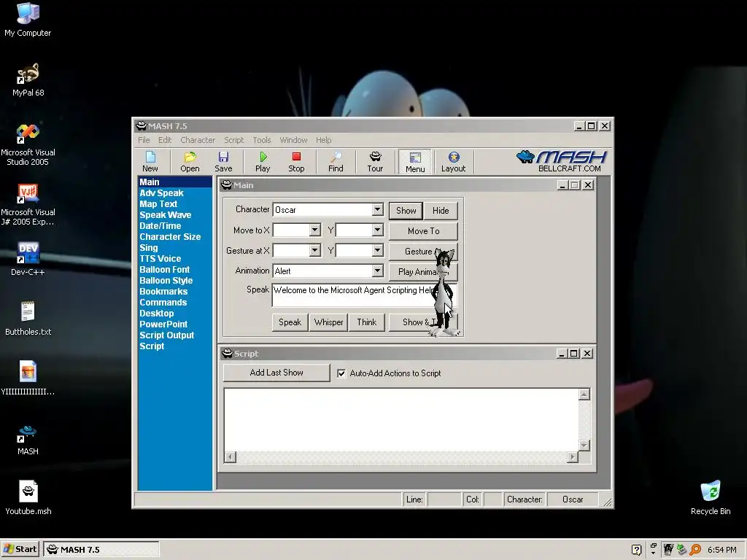Toggle the Menu toolbar button
Image resolution: width=747 pixels, height=560 pixels.
[x=415, y=162]
